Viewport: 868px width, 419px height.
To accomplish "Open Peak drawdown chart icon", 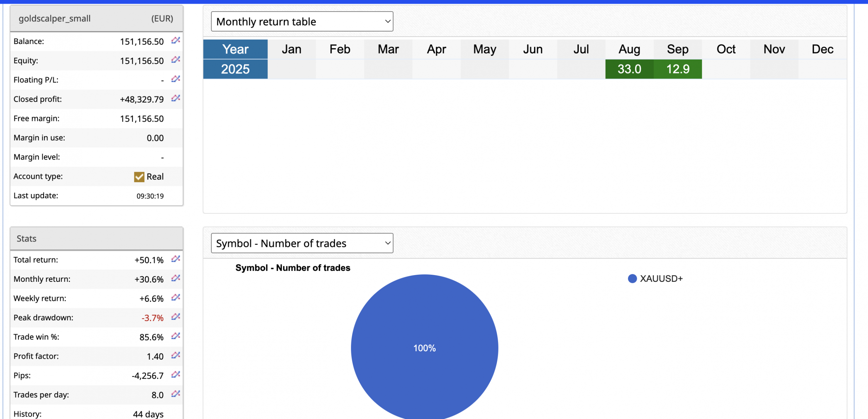I will (175, 317).
